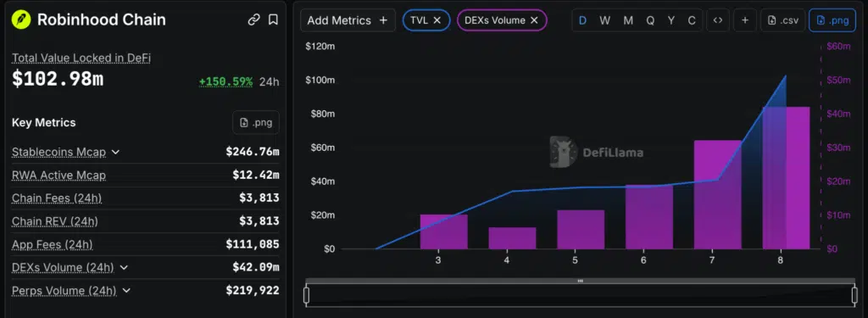
Task: Click the DEX volume bar for day 6
Action: pyautogui.click(x=649, y=217)
